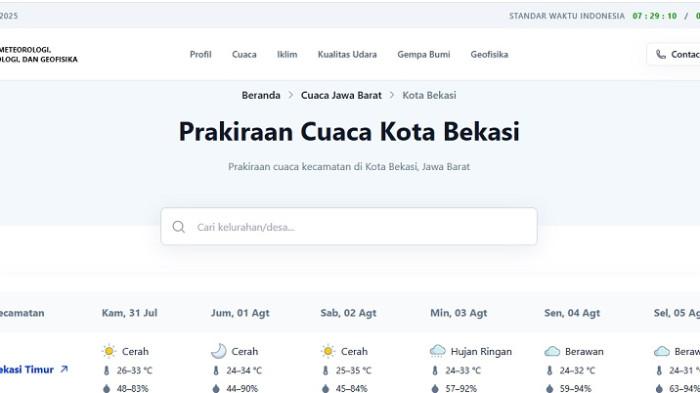Click the cloud icon for Sen, 04 Agt

[x=552, y=351]
